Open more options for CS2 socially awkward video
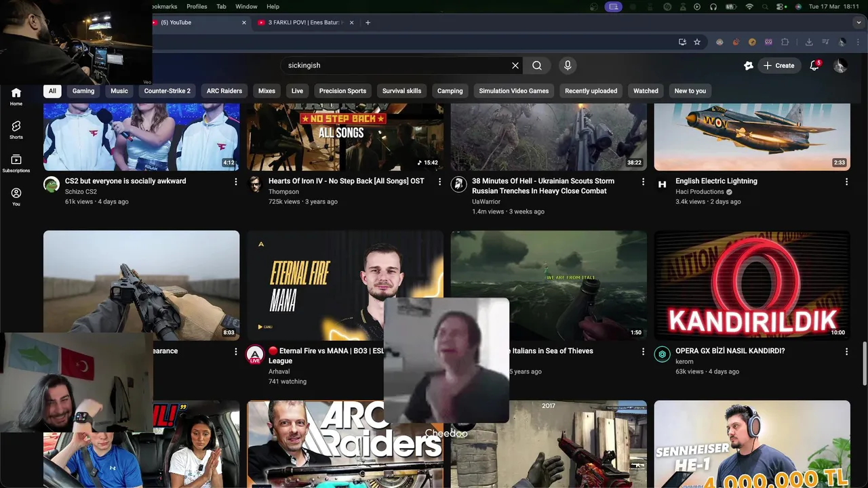Viewport: 868px width, 488px height. pos(236,182)
